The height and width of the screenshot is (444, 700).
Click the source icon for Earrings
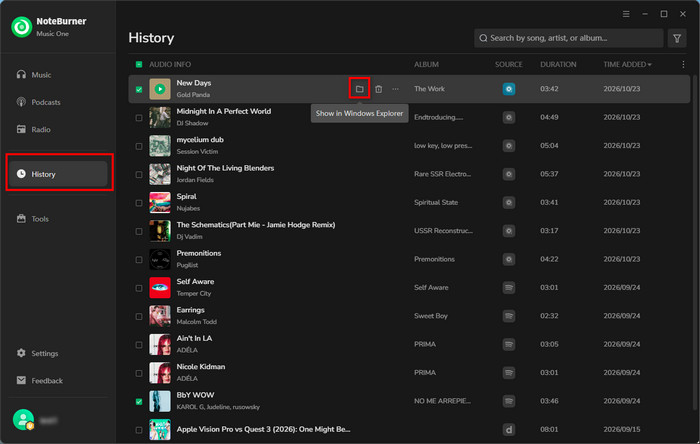coord(508,316)
